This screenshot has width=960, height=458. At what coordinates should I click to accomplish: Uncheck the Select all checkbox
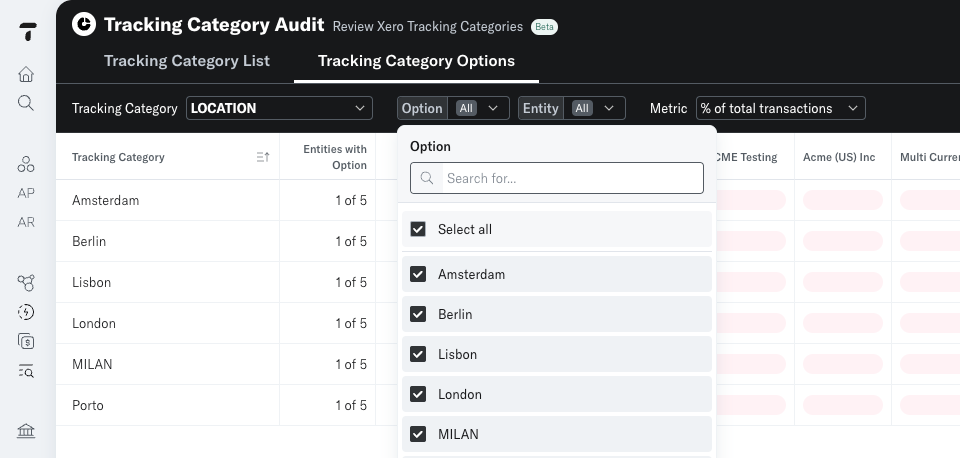[418, 229]
